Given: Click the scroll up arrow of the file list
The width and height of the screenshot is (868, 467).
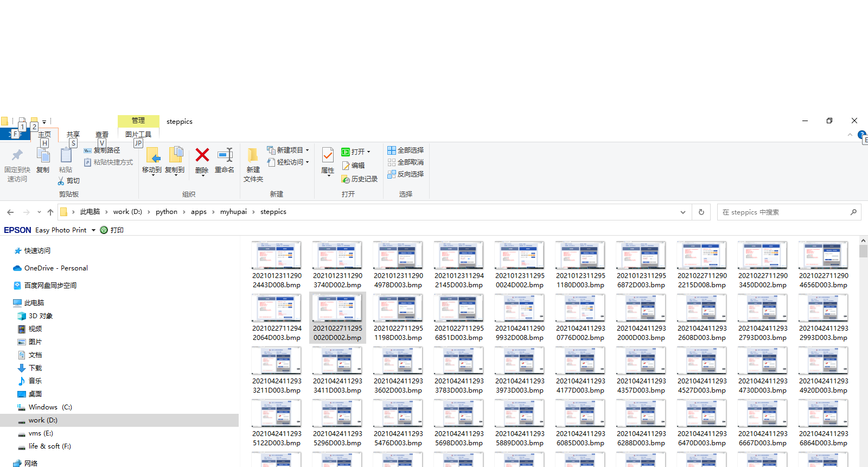Looking at the screenshot, I should (863, 241).
